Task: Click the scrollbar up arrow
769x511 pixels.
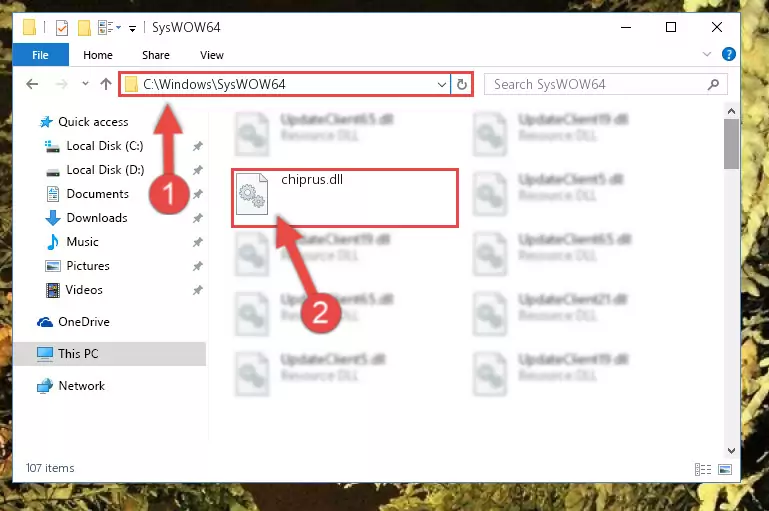Action: (x=731, y=111)
